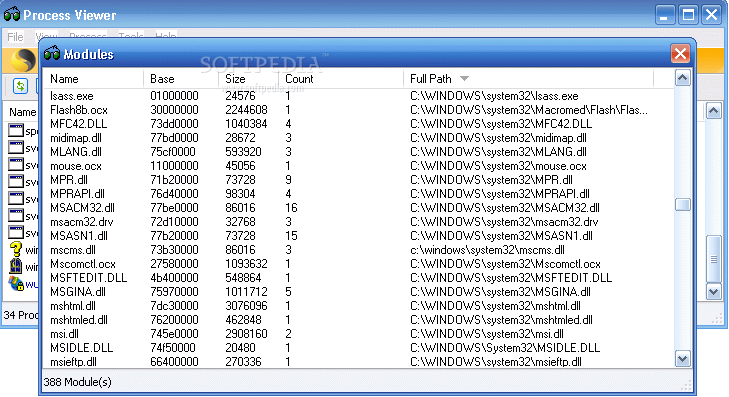
Task: Click the Modules list scrollbar thumb
Action: 682,205
